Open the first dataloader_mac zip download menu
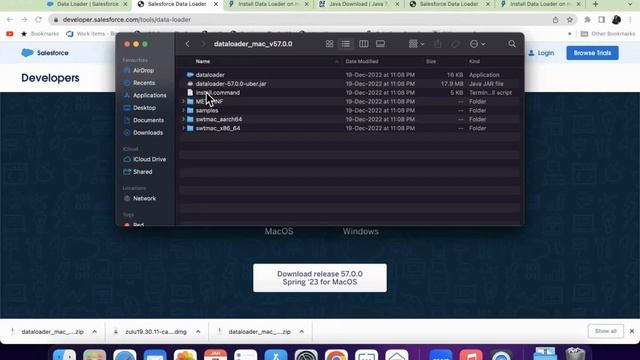Screen dimensions: 640x360 tap(95, 331)
